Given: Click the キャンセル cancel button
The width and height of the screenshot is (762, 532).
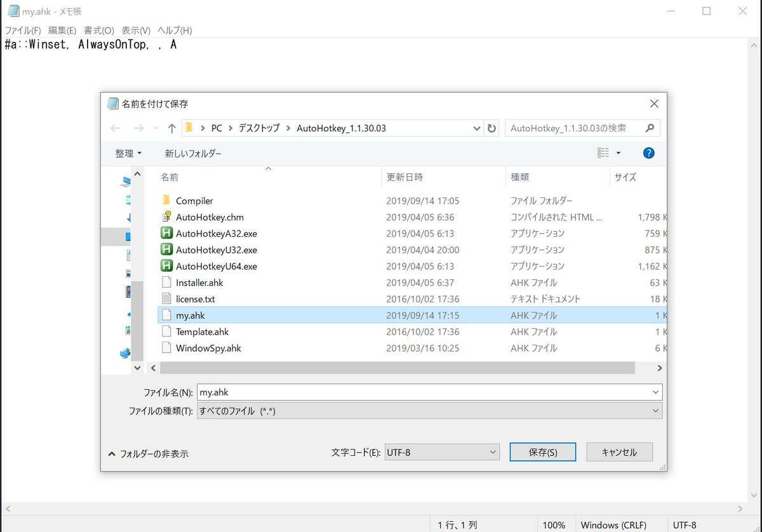Looking at the screenshot, I should coord(619,452).
